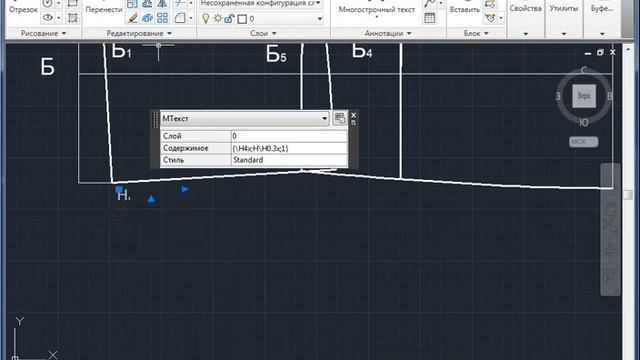Viewport: 640px width, 360px height.
Task: Select the array (four squares) tool
Action: [162, 18]
